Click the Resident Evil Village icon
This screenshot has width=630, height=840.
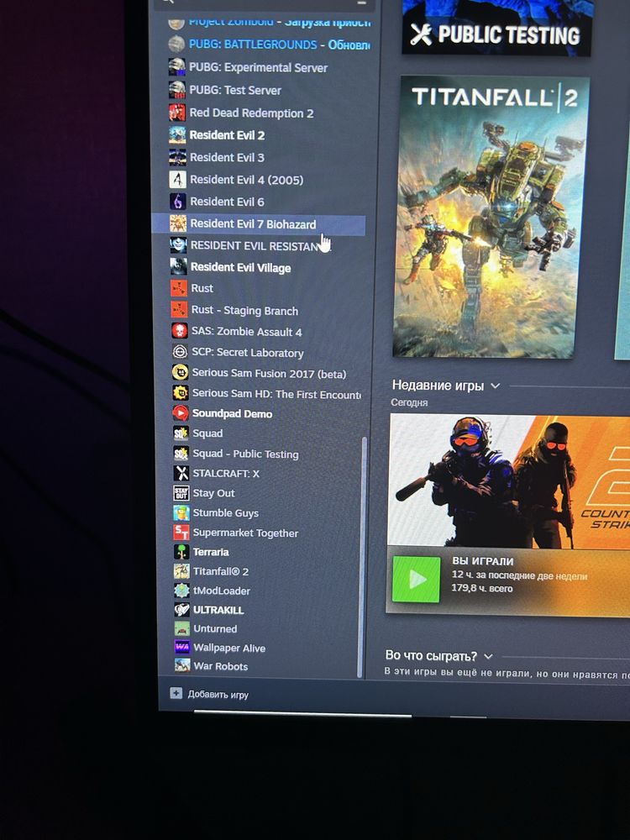pyautogui.click(x=178, y=267)
